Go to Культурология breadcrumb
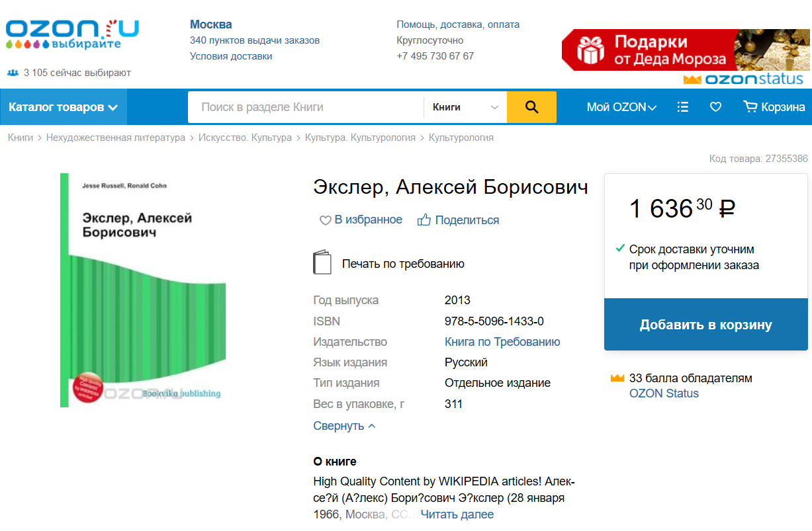 (x=461, y=138)
